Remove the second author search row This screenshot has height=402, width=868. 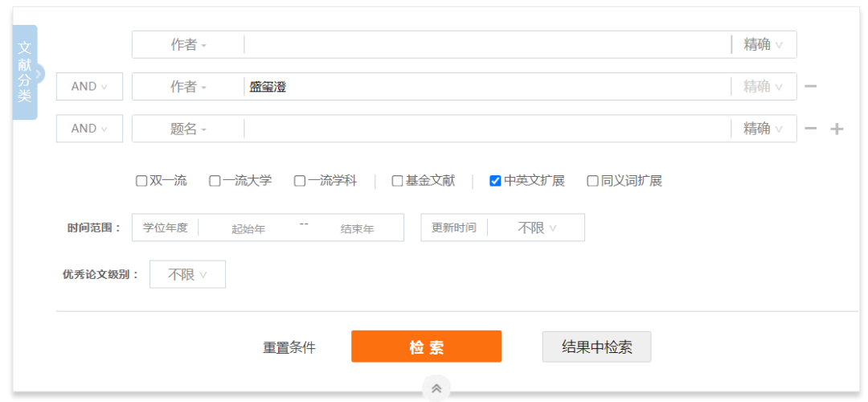point(811,87)
